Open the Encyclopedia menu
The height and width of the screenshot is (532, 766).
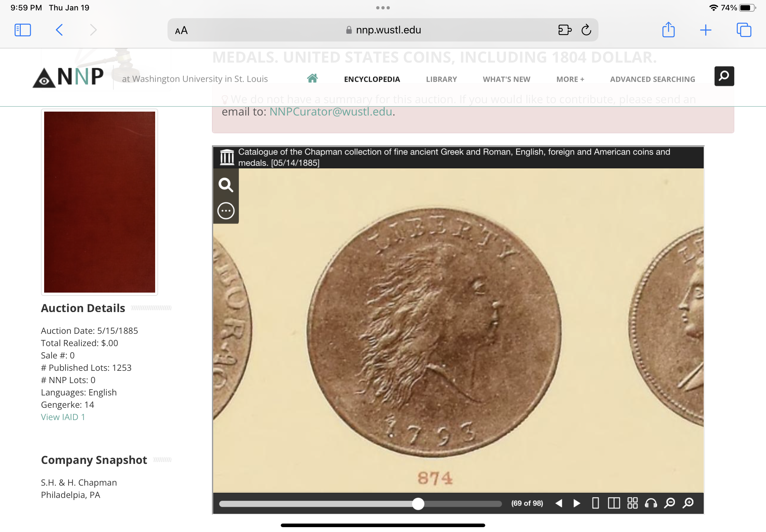click(x=372, y=79)
